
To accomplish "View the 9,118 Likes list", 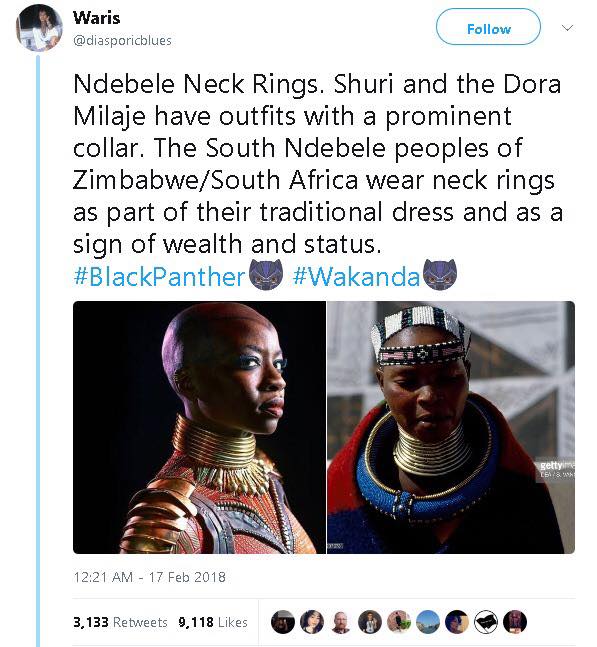I will tap(213, 622).
